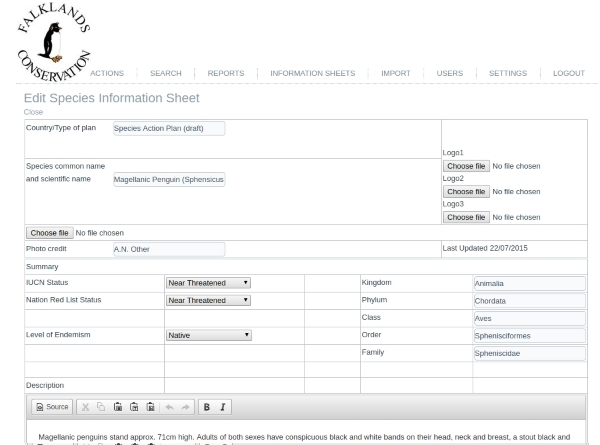Image resolution: width=600 pixels, height=445 pixels.
Task: Go to the REPORTS menu
Action: tap(226, 73)
